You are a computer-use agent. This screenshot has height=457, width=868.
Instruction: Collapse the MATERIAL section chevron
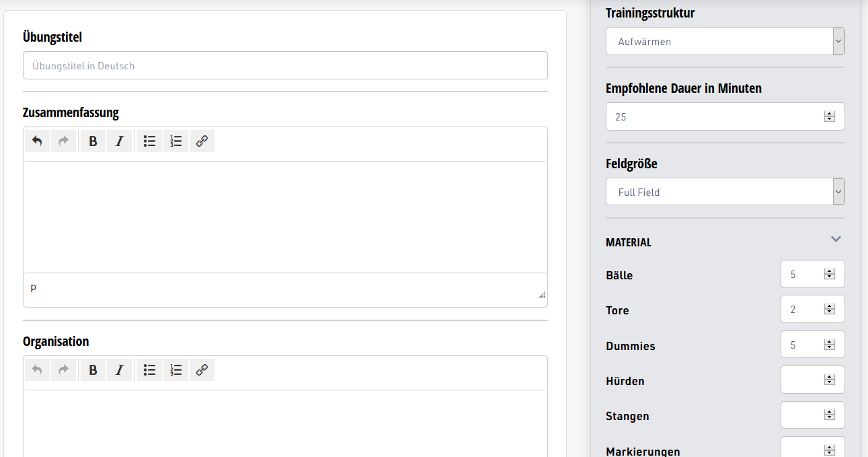coord(836,239)
